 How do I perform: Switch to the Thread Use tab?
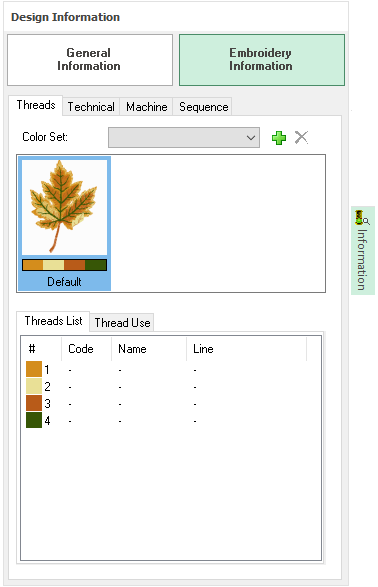pos(122,323)
